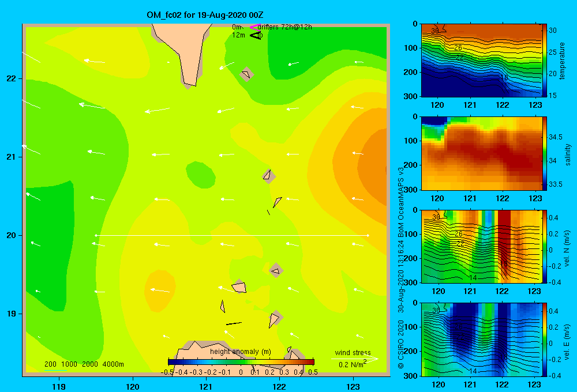Viewport: 577px width, 392px height.
Task: Click the 'wind stress' legend label
Action: 353,352
